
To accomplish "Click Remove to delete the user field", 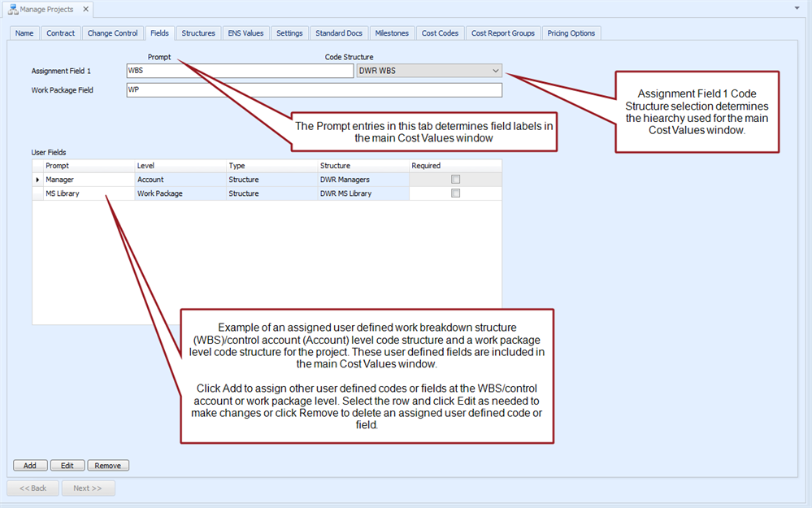I will 107,466.
